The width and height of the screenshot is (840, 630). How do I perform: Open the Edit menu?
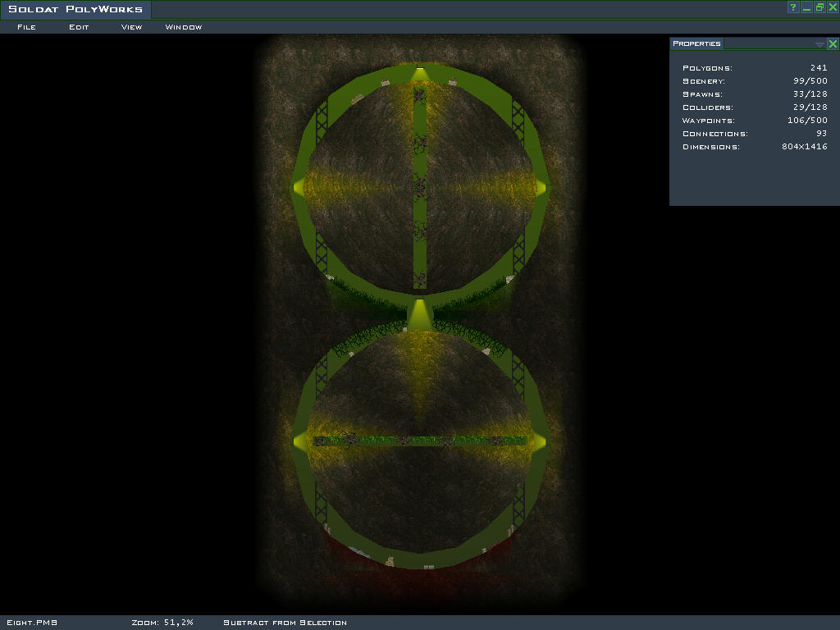(79, 27)
